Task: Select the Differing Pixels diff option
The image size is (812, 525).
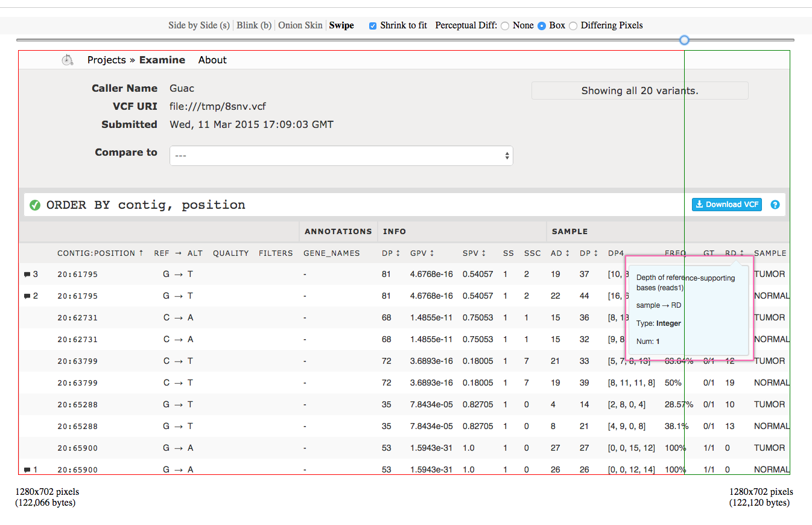Action: coord(573,26)
